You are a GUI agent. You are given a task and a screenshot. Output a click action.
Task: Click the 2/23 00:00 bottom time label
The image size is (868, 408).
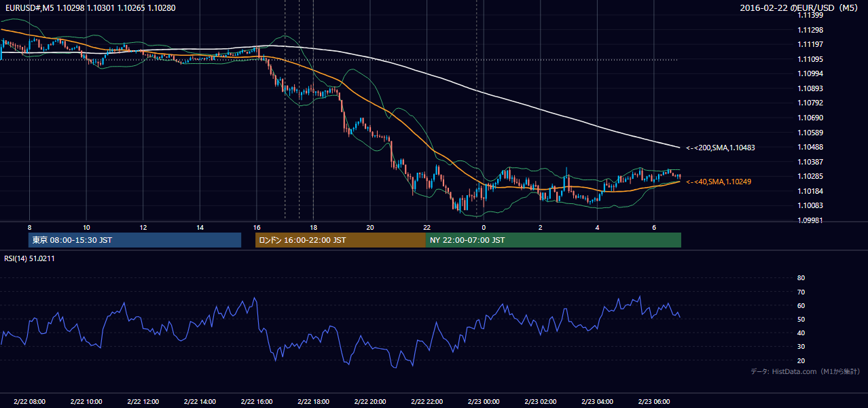pos(483,401)
